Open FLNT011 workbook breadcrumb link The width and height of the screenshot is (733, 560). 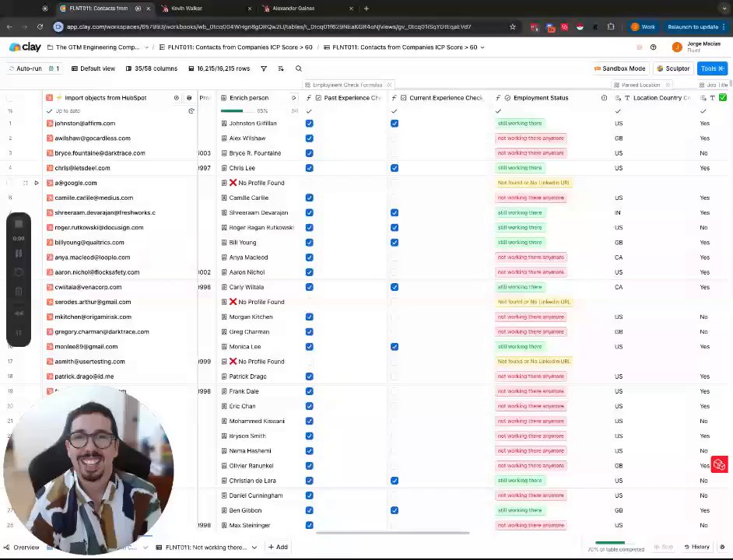coord(236,47)
